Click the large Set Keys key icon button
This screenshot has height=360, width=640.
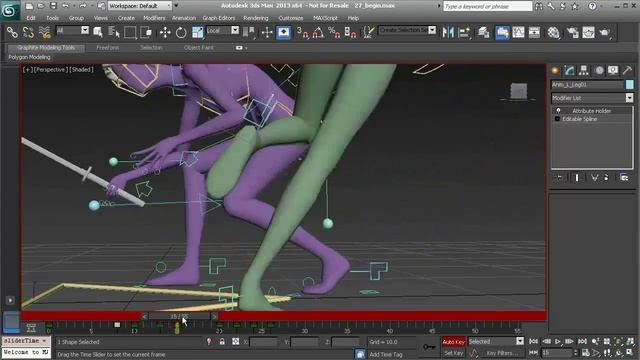[429, 347]
